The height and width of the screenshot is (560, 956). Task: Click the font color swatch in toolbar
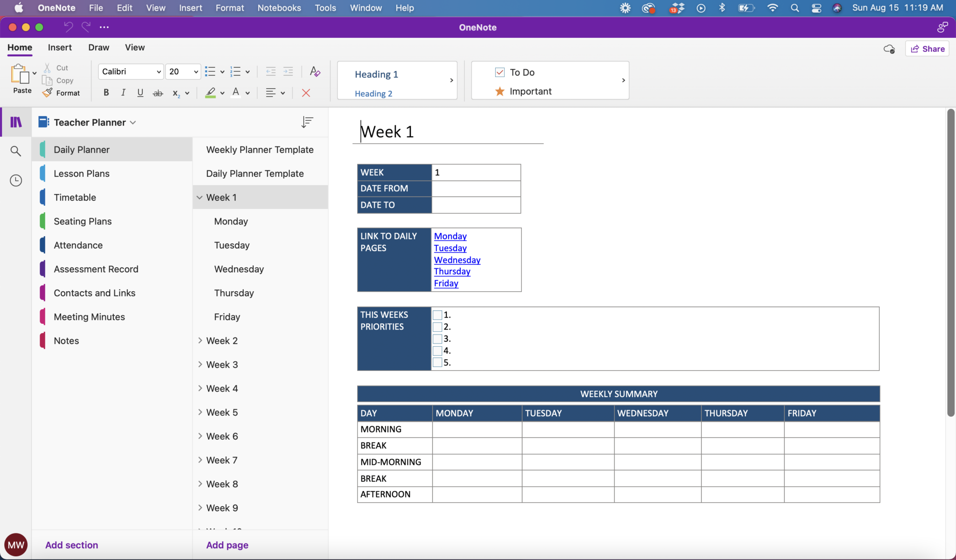click(x=235, y=93)
